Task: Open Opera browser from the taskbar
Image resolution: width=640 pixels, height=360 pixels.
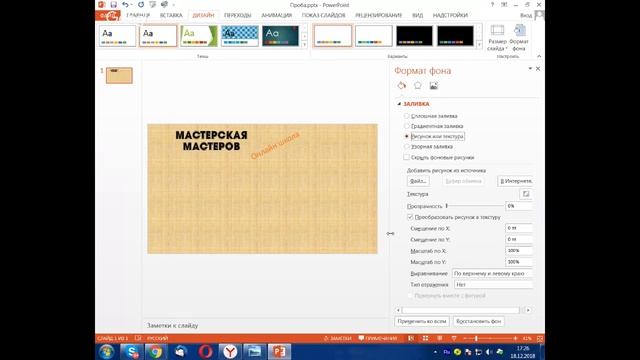Action: tap(205, 351)
